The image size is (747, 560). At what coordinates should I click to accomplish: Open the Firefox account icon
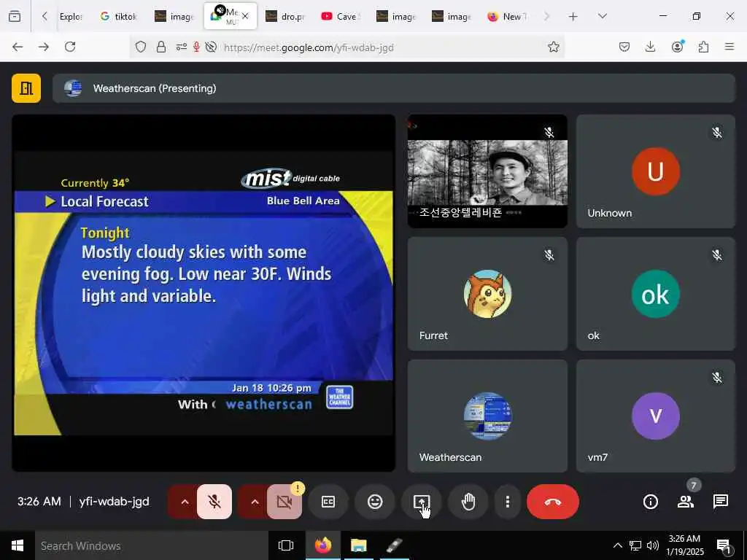click(x=677, y=47)
